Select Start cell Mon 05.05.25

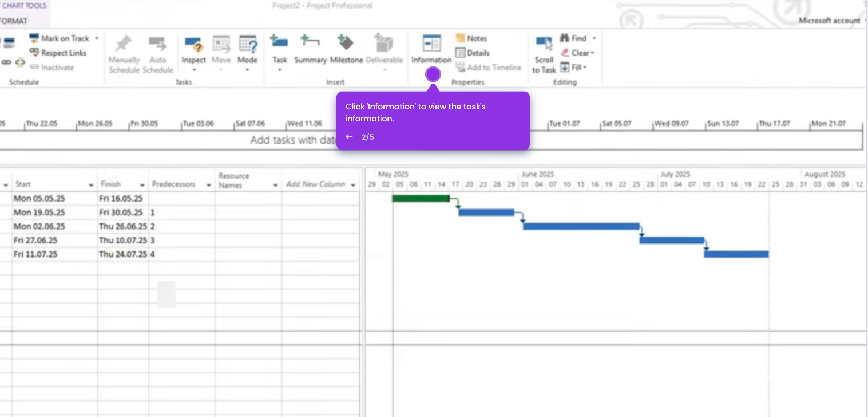click(54, 199)
